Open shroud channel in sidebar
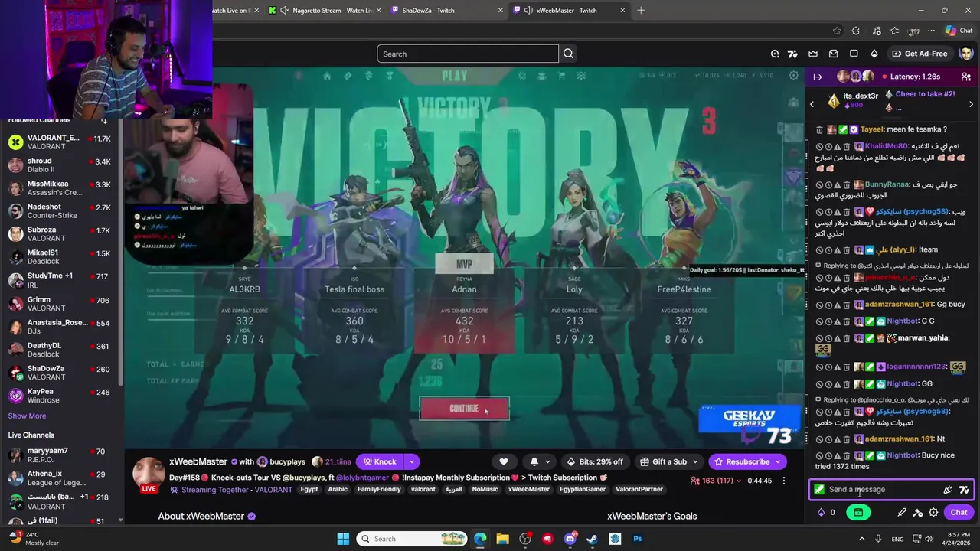 [60, 165]
